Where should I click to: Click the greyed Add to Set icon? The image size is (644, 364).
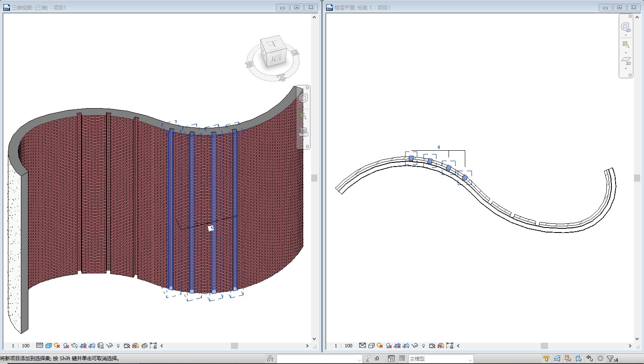pyautogui.click(x=402, y=359)
